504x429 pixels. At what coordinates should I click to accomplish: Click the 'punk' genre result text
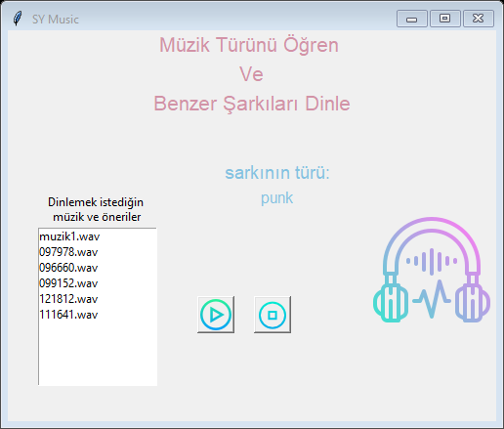(x=277, y=198)
